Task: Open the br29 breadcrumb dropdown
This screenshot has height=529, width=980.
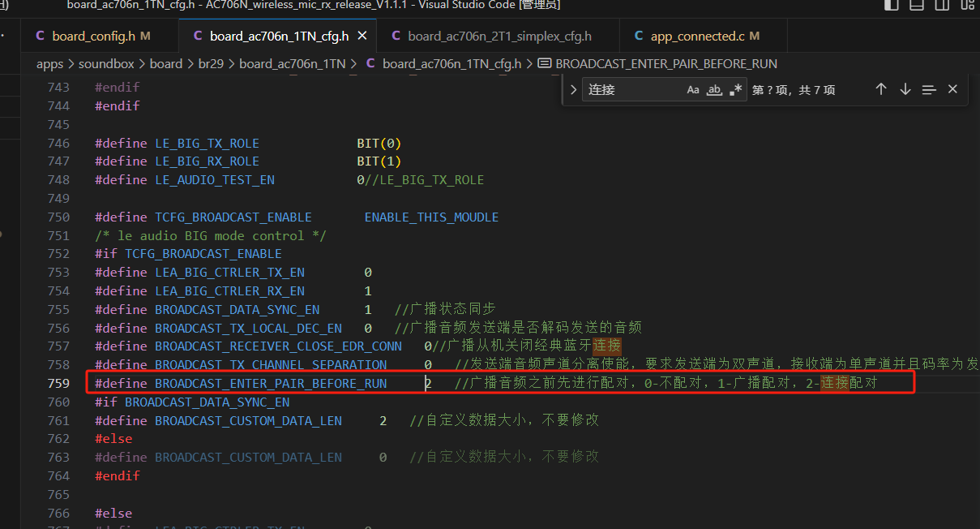Action: [x=212, y=63]
